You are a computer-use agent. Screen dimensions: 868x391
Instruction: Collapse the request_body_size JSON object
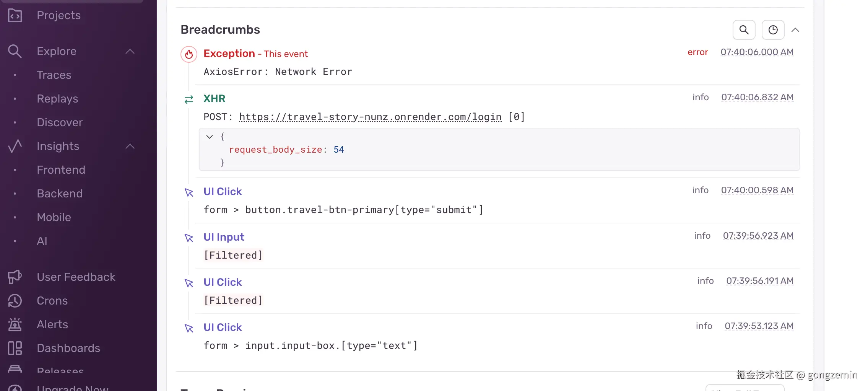click(210, 137)
